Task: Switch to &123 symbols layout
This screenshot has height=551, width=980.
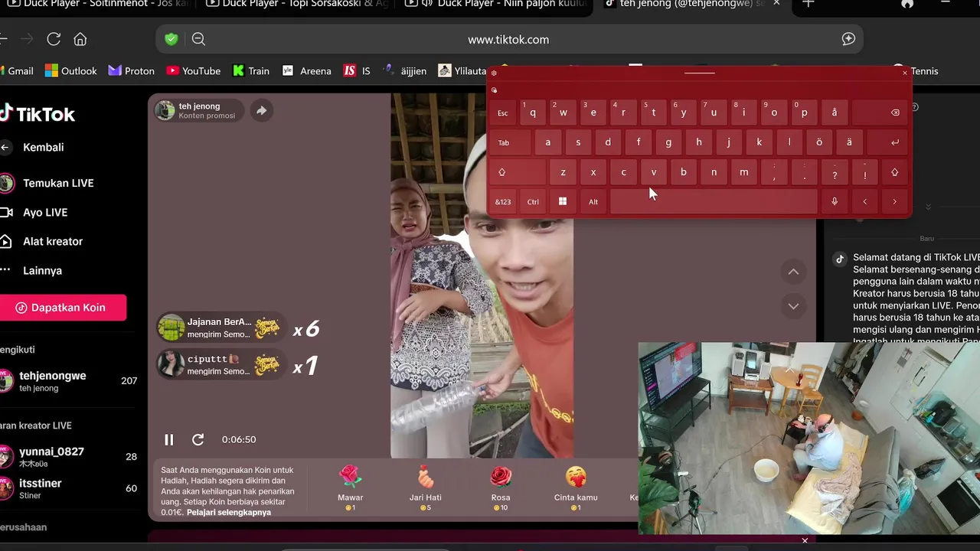Action: [x=502, y=202]
